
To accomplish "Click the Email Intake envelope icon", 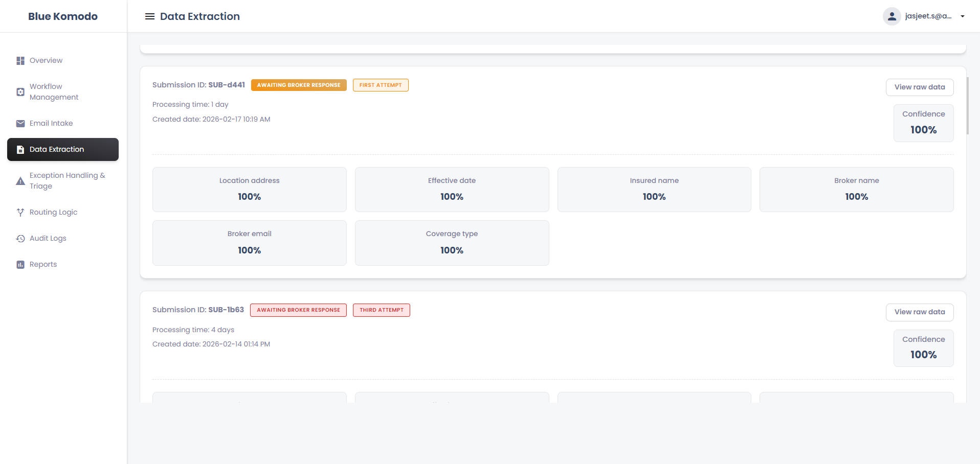I will click(20, 124).
